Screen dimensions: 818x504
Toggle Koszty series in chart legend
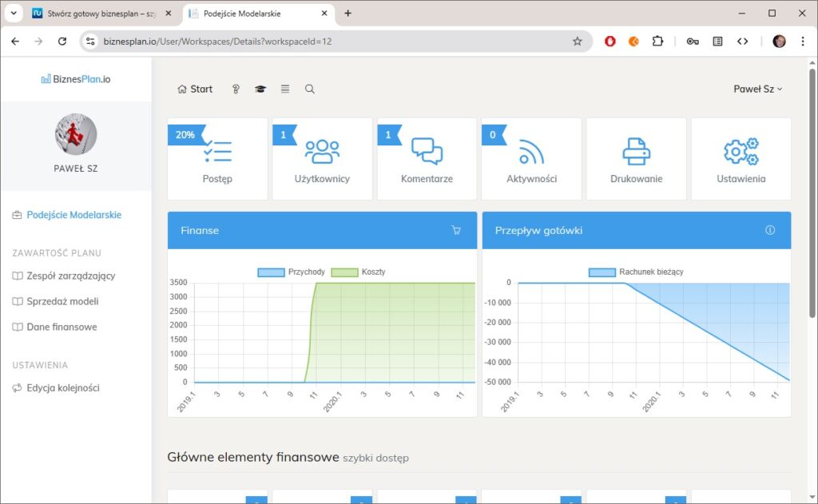click(359, 272)
